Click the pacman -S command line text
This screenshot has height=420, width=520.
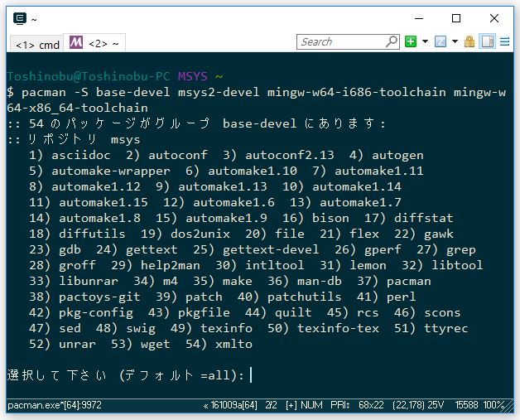tap(256, 100)
